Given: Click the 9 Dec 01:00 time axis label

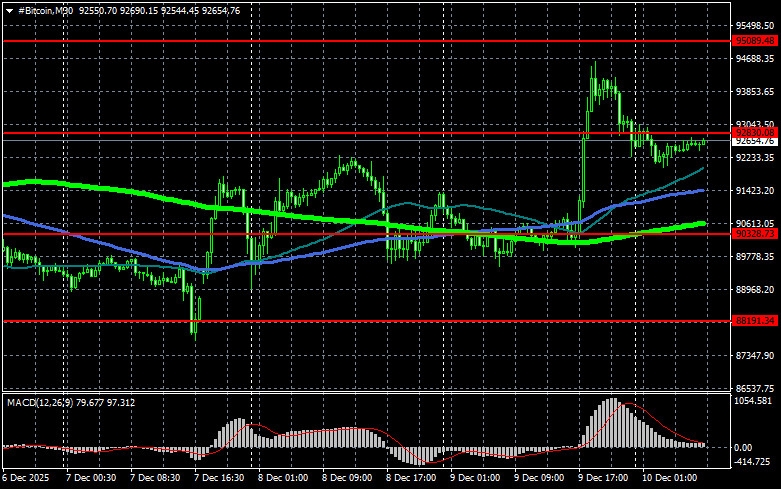Looking at the screenshot, I should [x=475, y=478].
